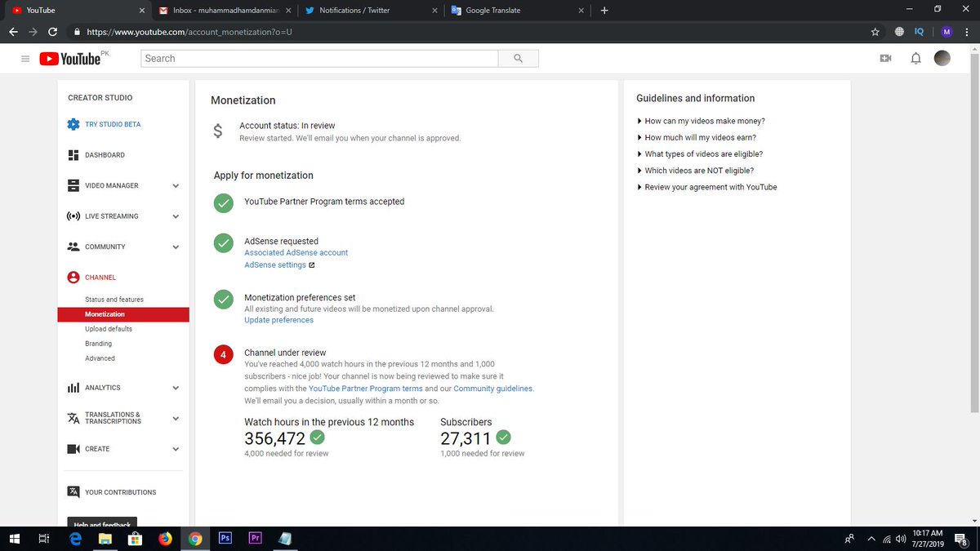Open the YouTube hamburger guide menu

(x=25, y=59)
